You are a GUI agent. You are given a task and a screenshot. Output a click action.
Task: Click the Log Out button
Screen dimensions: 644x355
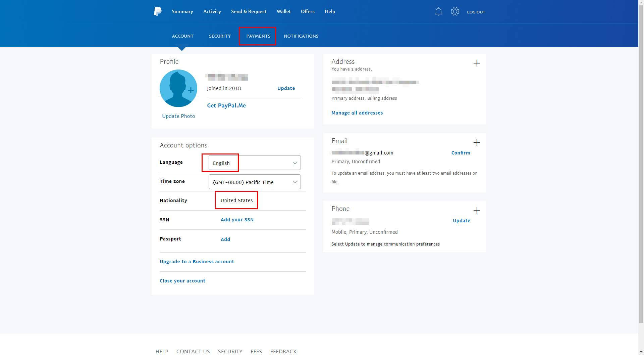476,12
